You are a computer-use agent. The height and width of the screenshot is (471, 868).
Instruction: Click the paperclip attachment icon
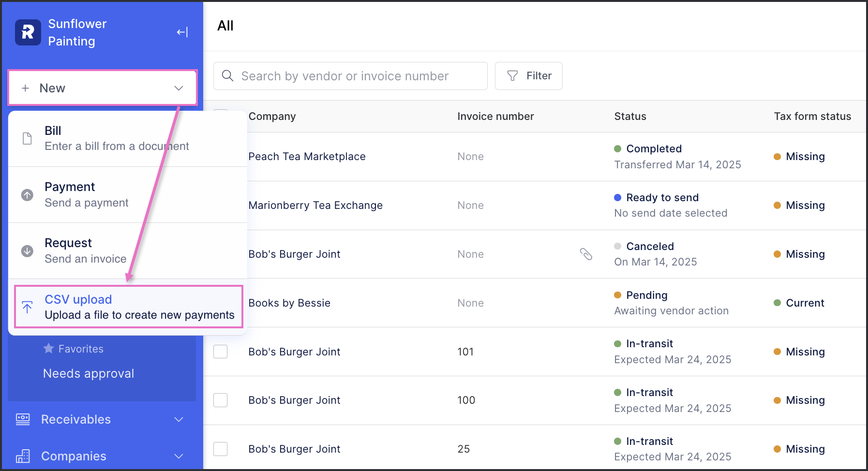tap(586, 254)
